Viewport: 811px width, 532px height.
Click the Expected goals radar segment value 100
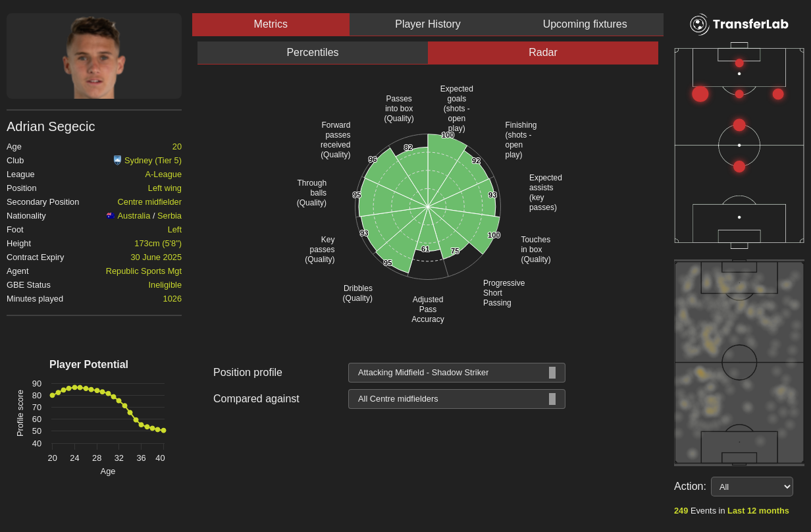click(x=448, y=135)
